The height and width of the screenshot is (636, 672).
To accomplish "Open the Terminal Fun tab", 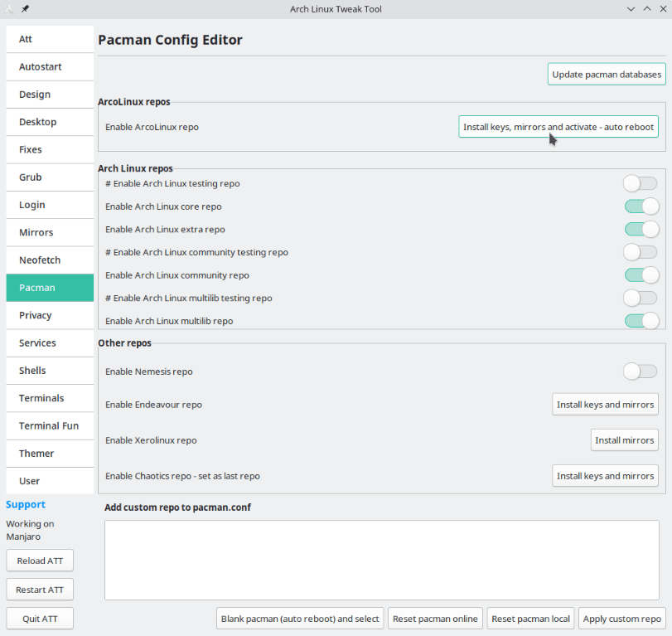I will 50,426.
